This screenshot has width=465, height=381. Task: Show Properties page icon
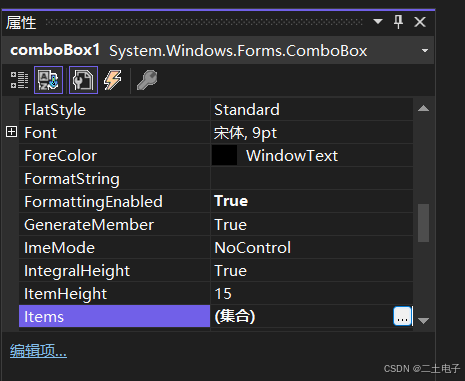pyautogui.click(x=83, y=80)
